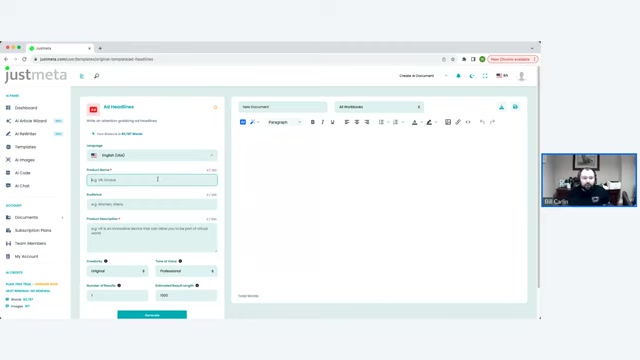Click the bulleted list icon
640x360 pixels.
(x=381, y=122)
